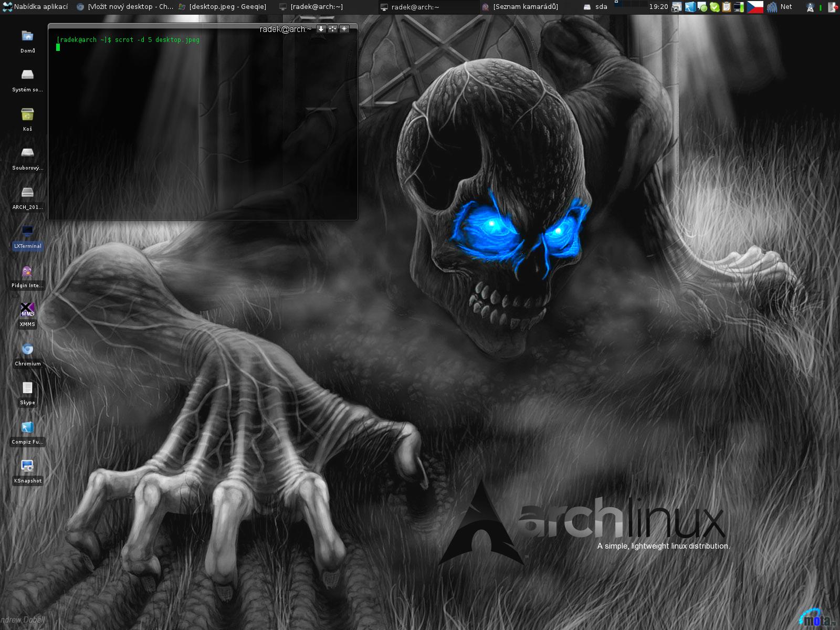The image size is (840, 630).
Task: Minimize terminal with down-arrow button
Action: point(321,29)
